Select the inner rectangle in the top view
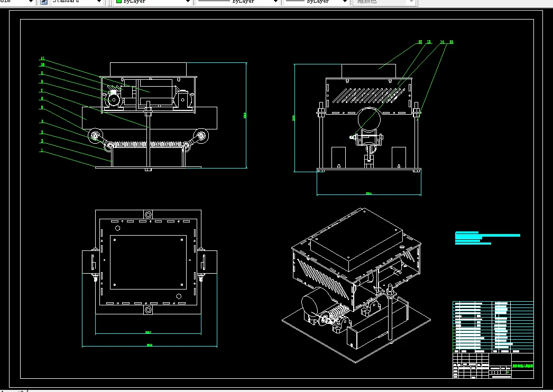The image size is (553, 392). pyautogui.click(x=148, y=262)
